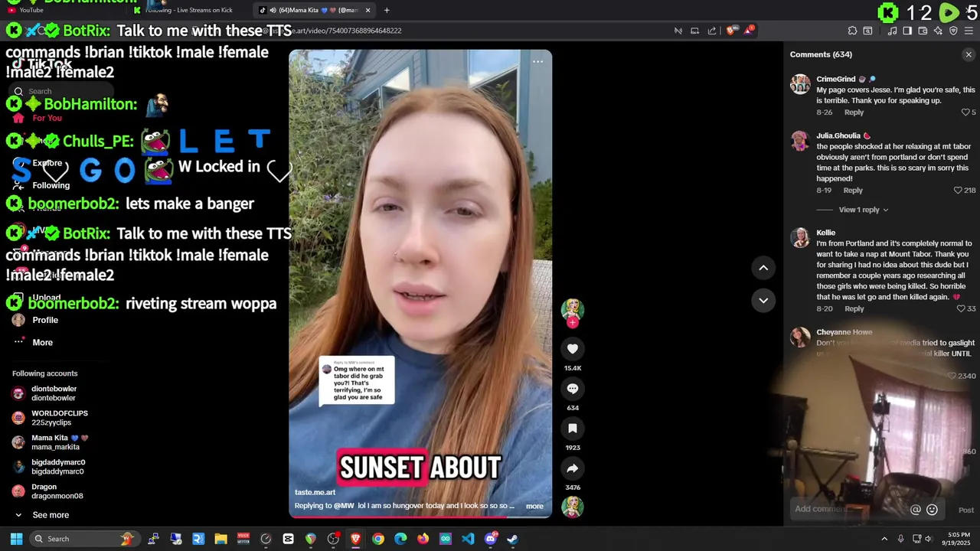Click the Windows taskbar Search box
The width and height of the screenshot is (980, 551).
point(84,539)
